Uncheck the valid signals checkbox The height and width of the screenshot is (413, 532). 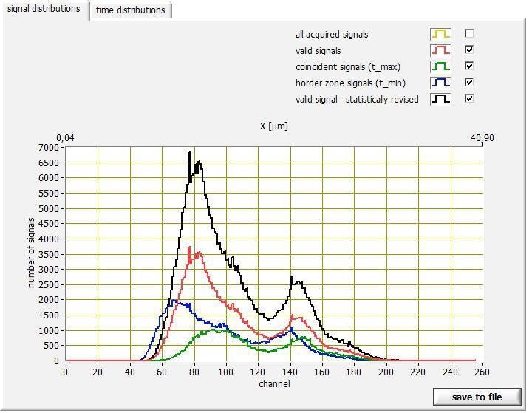[469, 50]
